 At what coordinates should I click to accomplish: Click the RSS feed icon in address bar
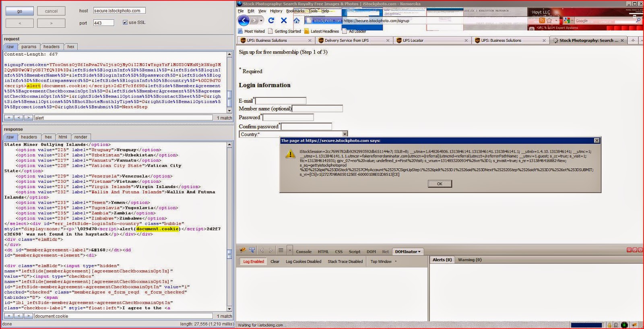click(x=542, y=21)
